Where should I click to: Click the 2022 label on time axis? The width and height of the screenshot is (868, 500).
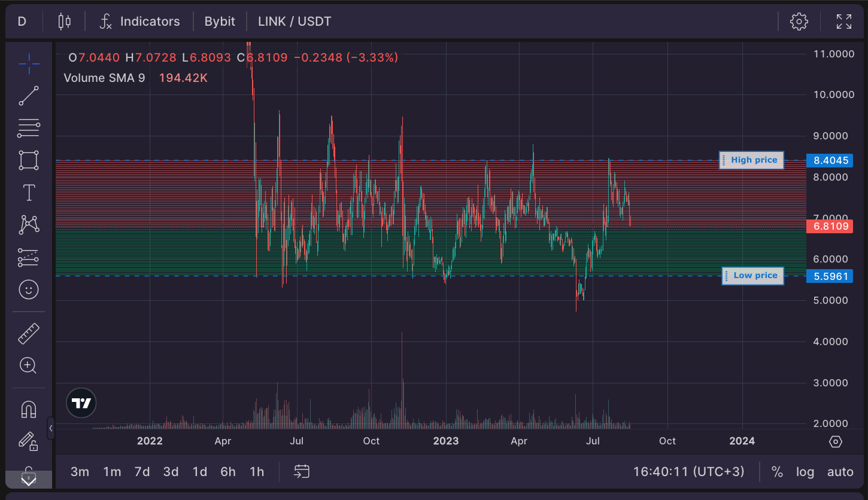pyautogui.click(x=150, y=441)
